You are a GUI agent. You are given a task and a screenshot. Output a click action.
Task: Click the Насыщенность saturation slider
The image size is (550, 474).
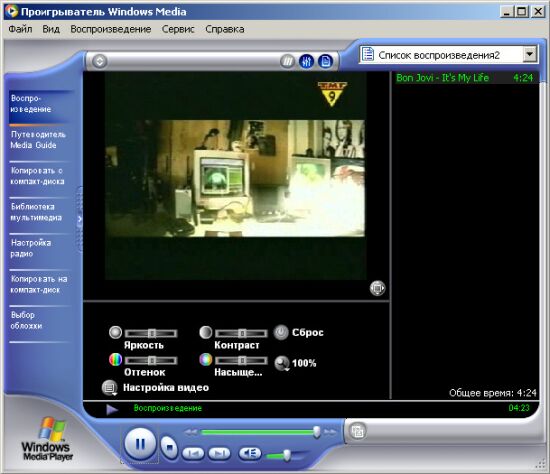click(x=241, y=360)
